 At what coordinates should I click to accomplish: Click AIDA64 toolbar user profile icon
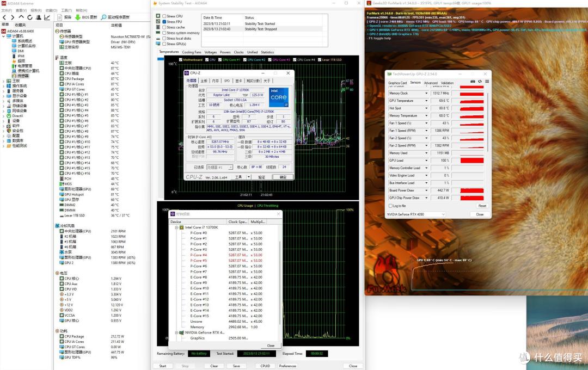click(x=38, y=17)
